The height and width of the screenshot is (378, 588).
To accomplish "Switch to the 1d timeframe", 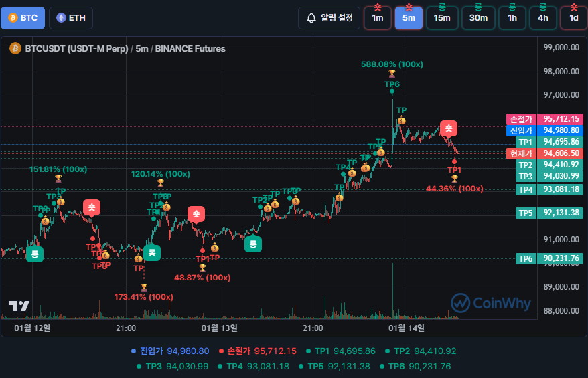I will click(573, 17).
